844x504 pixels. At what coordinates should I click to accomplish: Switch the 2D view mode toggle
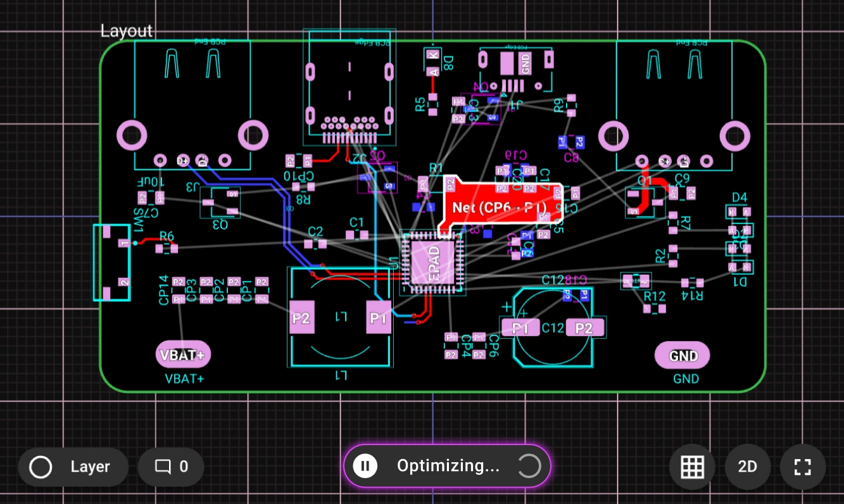[747, 467]
